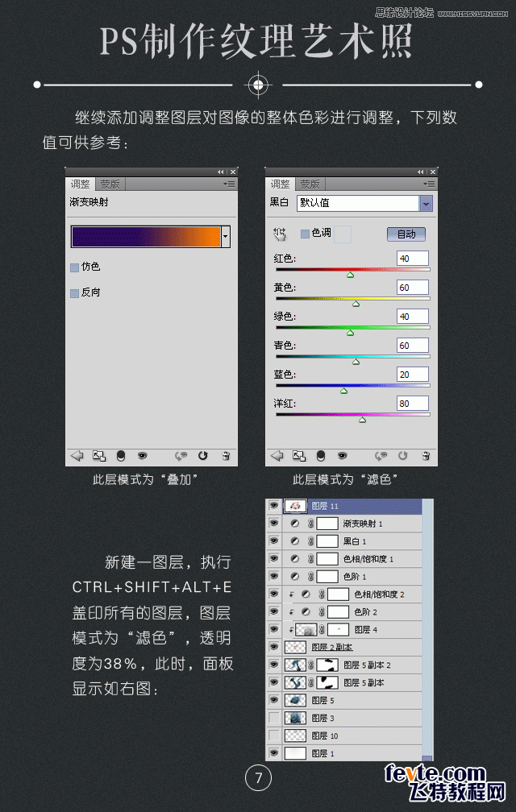Switch to 蒙版 tab in 渐变映射 panel

(110, 184)
